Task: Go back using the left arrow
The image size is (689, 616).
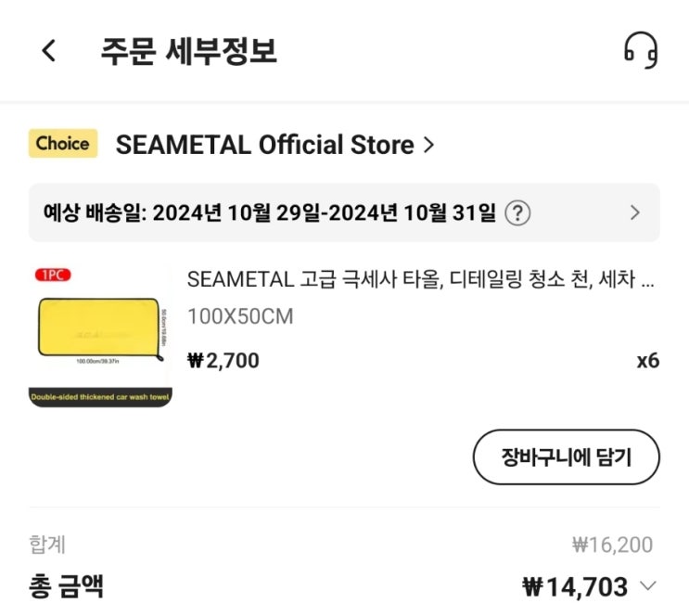Action: click(x=49, y=51)
